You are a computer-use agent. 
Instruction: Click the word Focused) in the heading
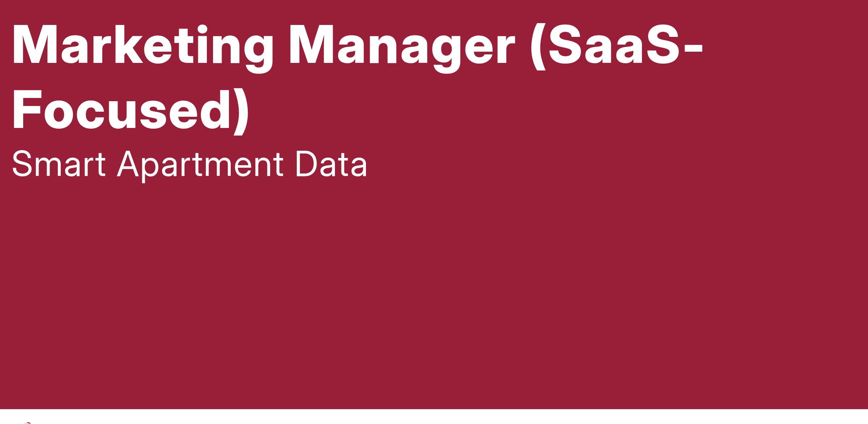tap(131, 110)
